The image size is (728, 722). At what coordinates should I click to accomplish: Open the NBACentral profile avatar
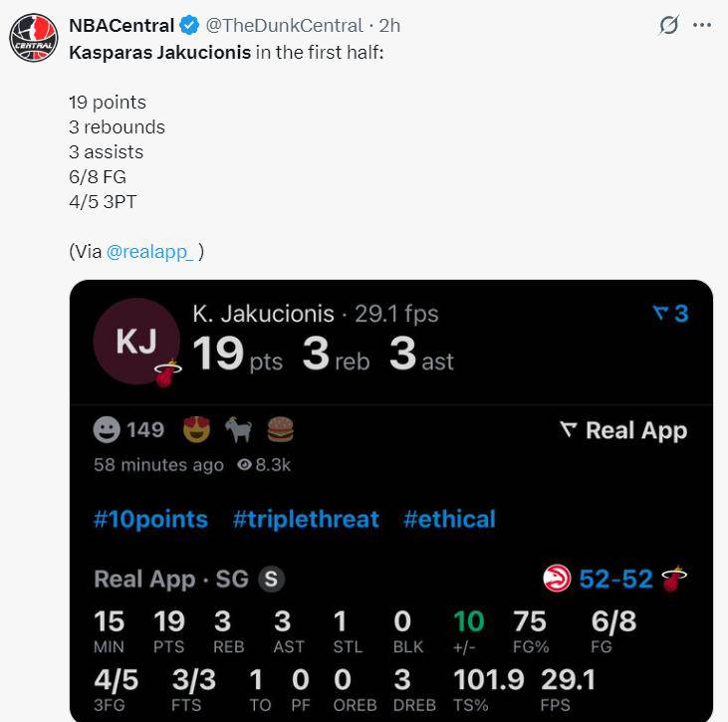34,38
